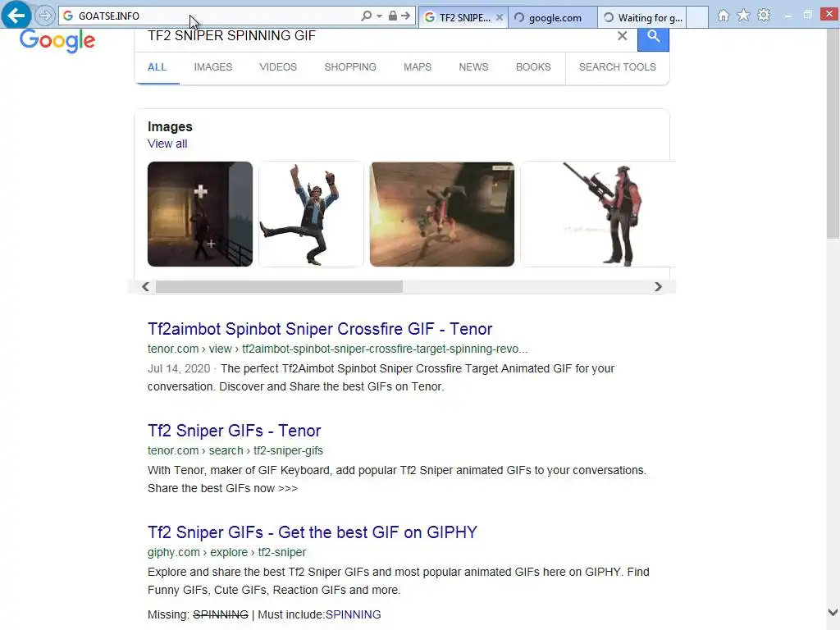Open SEARCH TOOLS options
The image size is (840, 630).
pyautogui.click(x=617, y=67)
